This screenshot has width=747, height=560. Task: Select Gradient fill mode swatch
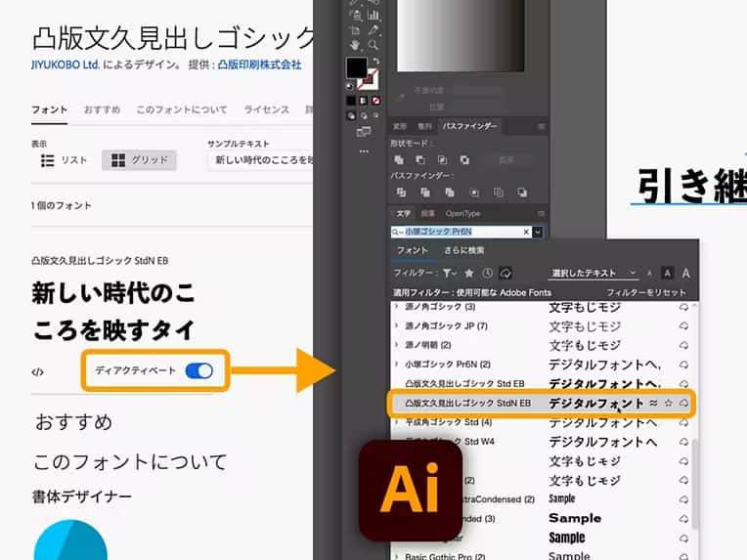[x=364, y=101]
